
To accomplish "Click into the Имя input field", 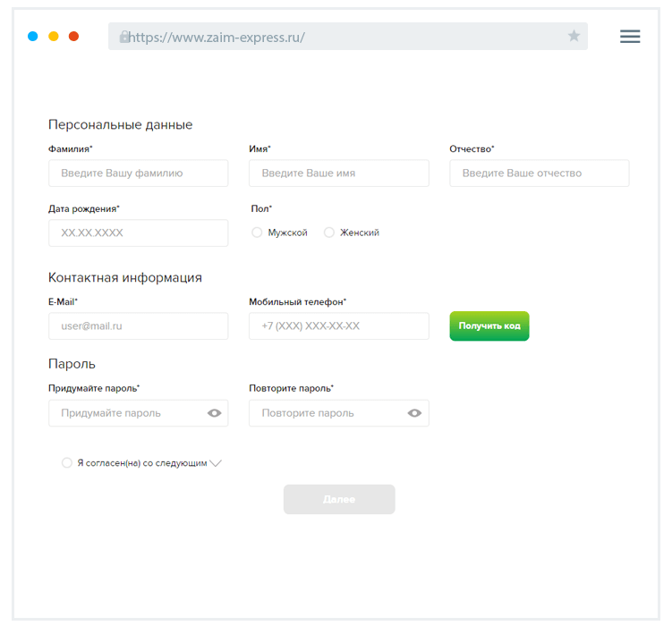I will pyautogui.click(x=339, y=173).
